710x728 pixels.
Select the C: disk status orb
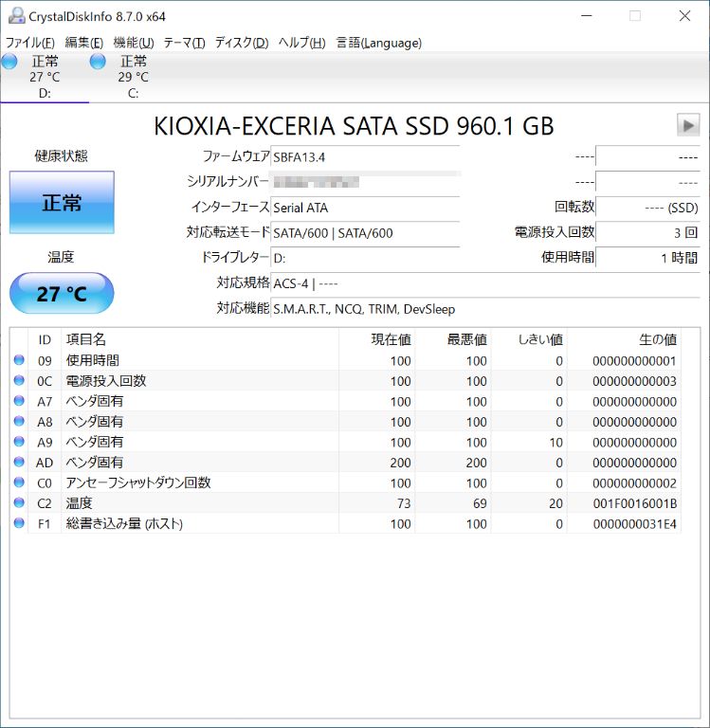[x=98, y=62]
